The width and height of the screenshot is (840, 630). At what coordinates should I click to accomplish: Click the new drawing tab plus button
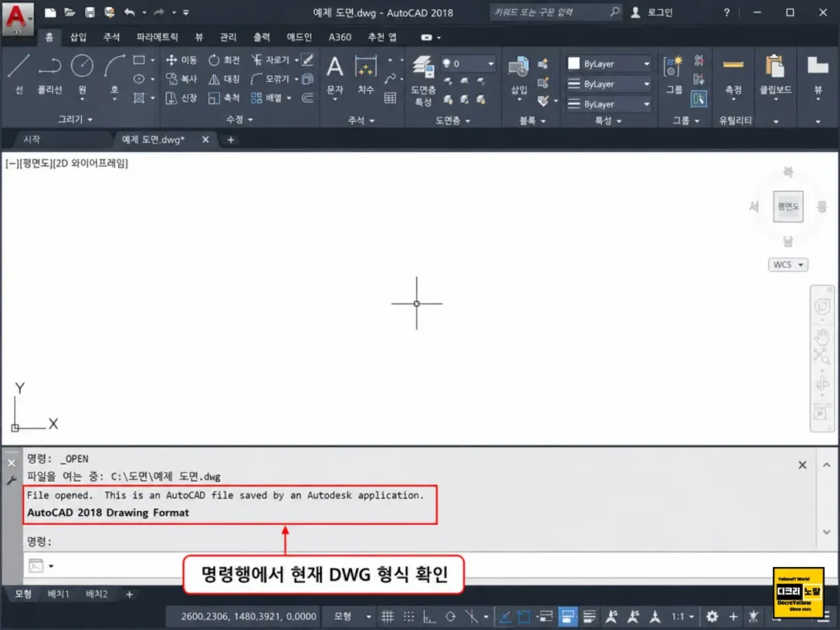point(231,139)
